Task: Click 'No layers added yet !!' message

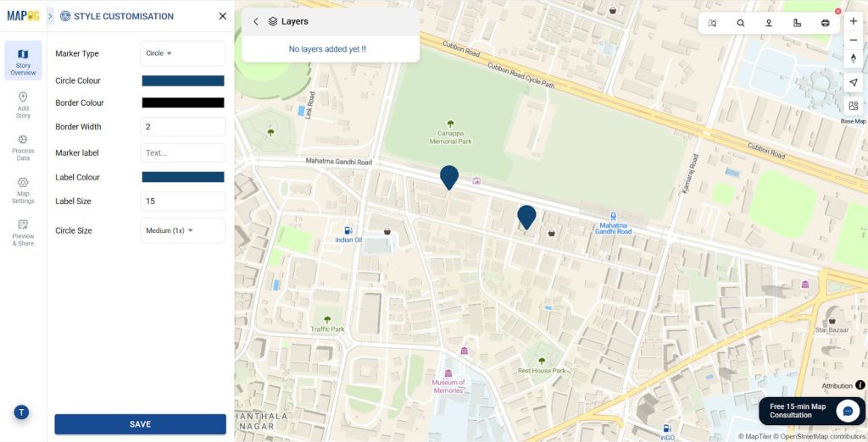Action: [327, 49]
